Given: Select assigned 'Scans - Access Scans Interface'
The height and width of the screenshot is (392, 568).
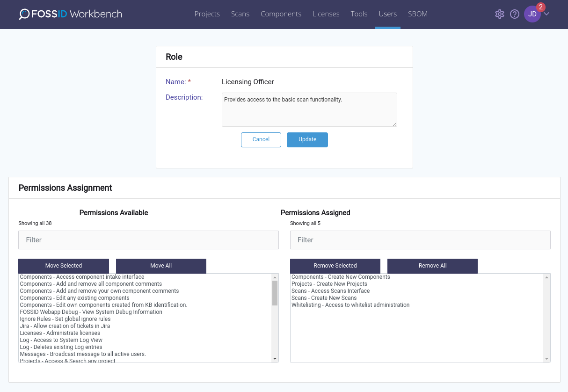Looking at the screenshot, I should (417, 291).
